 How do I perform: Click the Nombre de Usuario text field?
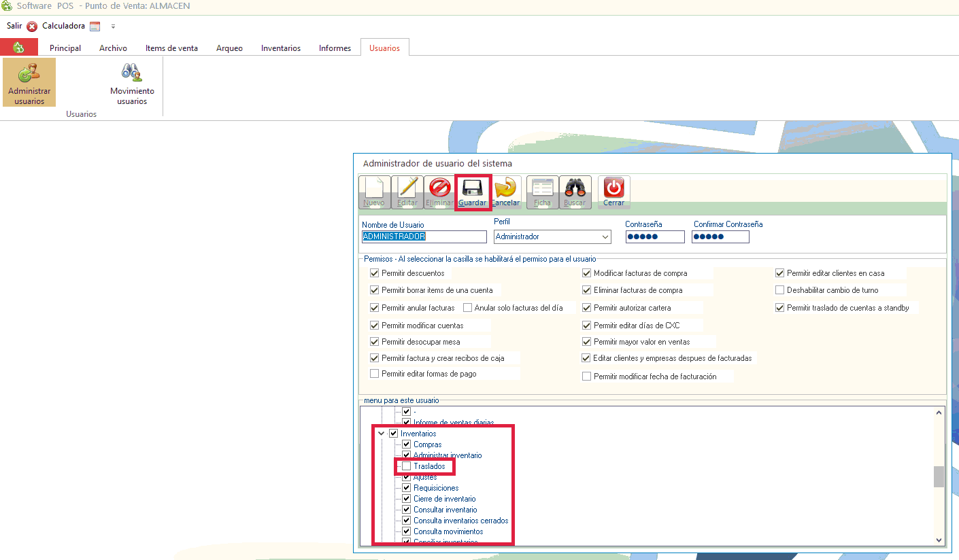(424, 237)
